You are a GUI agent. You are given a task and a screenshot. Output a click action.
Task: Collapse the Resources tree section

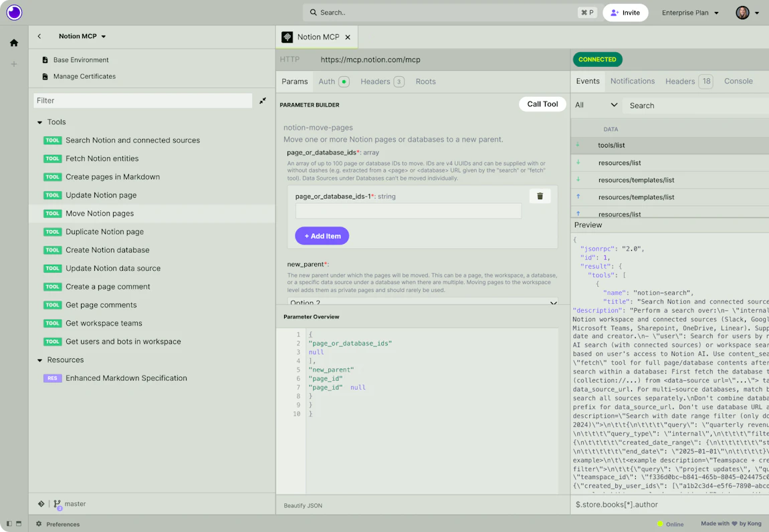coord(39,360)
